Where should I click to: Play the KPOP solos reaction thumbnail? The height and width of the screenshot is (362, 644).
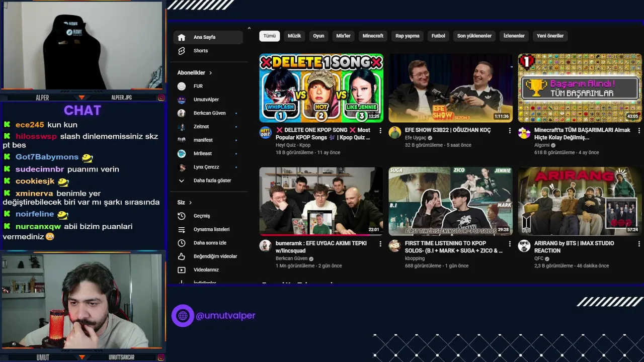(450, 201)
